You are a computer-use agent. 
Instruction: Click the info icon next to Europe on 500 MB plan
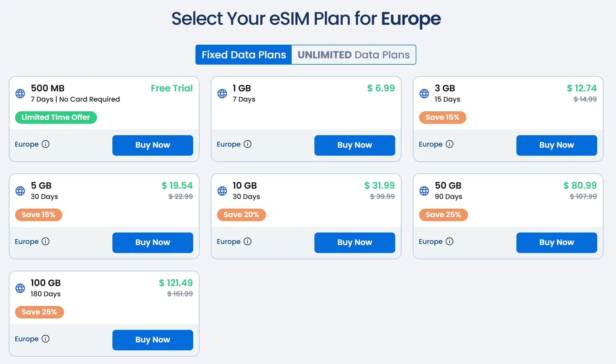pyautogui.click(x=46, y=144)
